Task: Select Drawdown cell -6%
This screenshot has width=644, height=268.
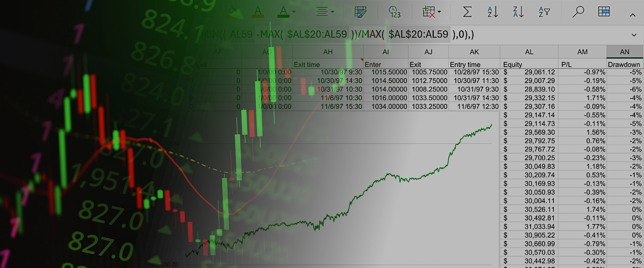Action: 625,89
